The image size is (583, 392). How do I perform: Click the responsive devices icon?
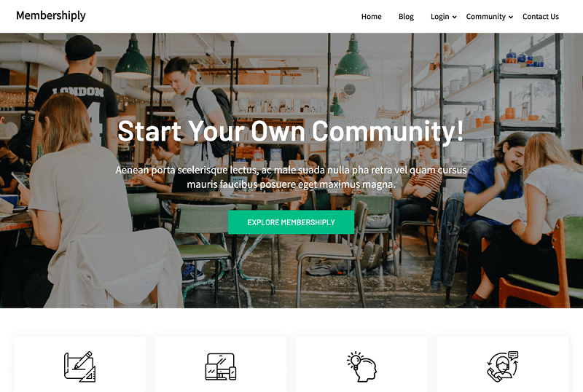(x=221, y=366)
